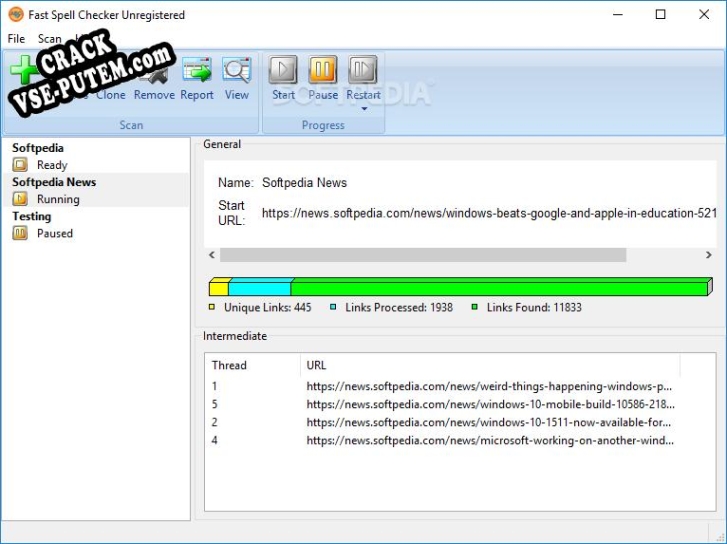Click the horizontal scrollbar thumb
This screenshot has width=727, height=544.
pos(423,255)
